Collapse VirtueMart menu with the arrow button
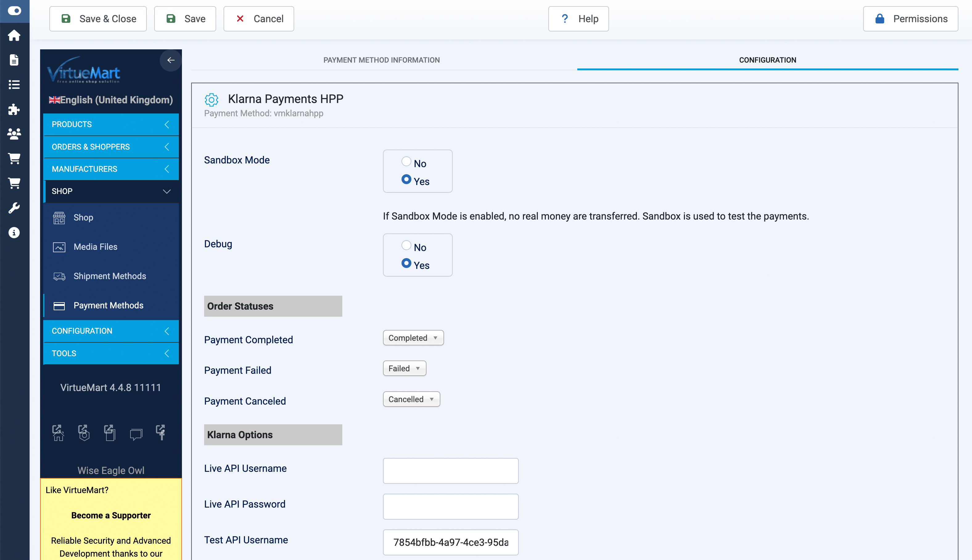The width and height of the screenshot is (972, 560). pyautogui.click(x=171, y=60)
